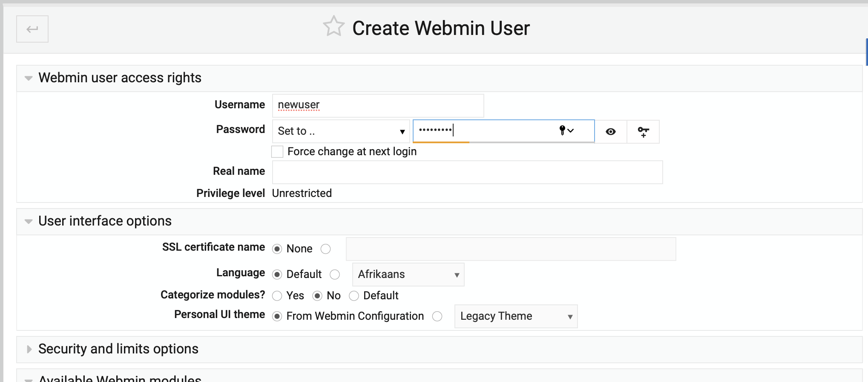Click the Username input field
Viewport: 868px width, 382px height.
tap(378, 106)
